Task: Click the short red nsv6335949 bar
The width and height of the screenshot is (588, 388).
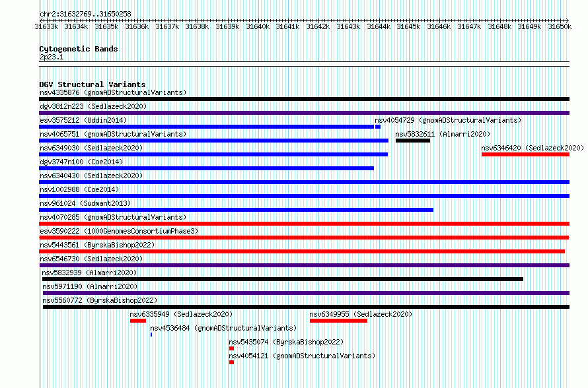Action: (138, 321)
